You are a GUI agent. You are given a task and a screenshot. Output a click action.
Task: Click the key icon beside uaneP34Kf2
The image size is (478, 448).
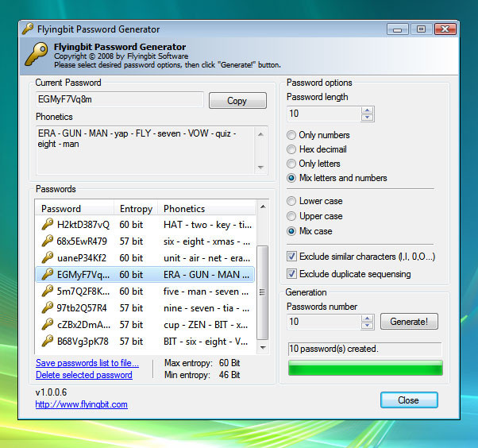pyautogui.click(x=48, y=257)
